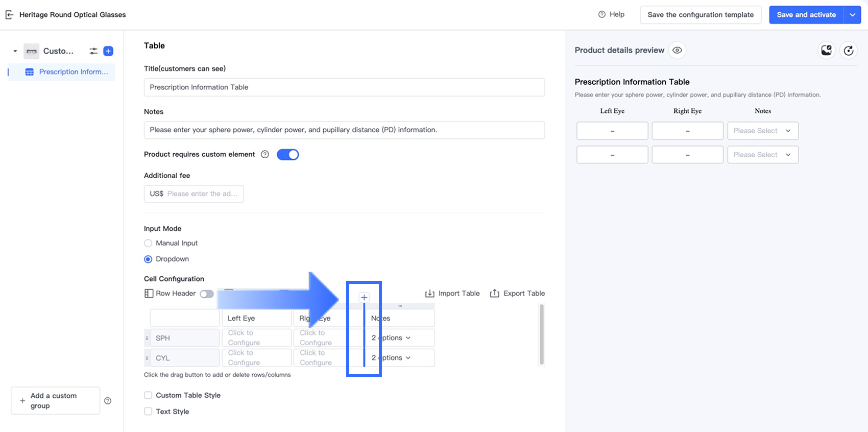This screenshot has height=432, width=868.
Task: Click the plus icon to add a column
Action: coord(364,297)
